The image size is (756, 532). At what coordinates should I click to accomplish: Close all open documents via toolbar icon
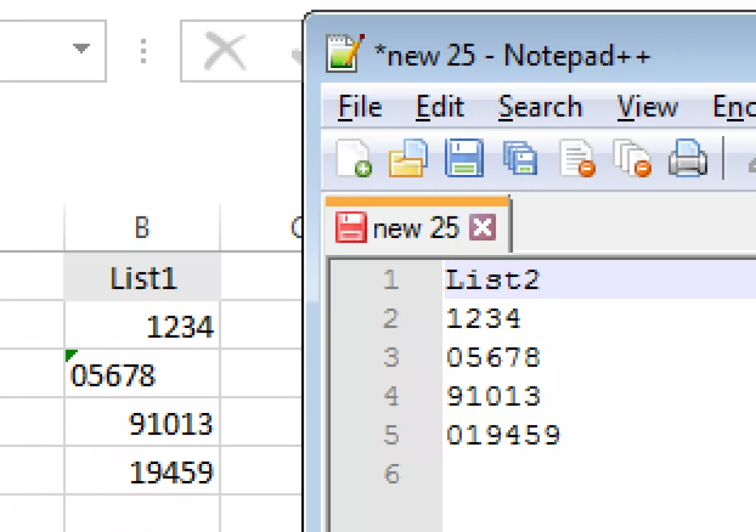(632, 158)
